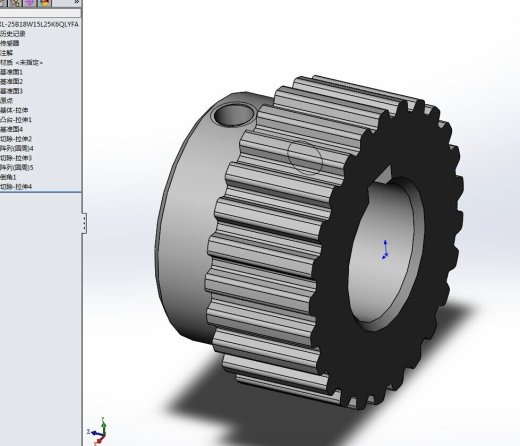
Task: Select 切除-拉伸2 cut feature
Action: (x=16, y=139)
